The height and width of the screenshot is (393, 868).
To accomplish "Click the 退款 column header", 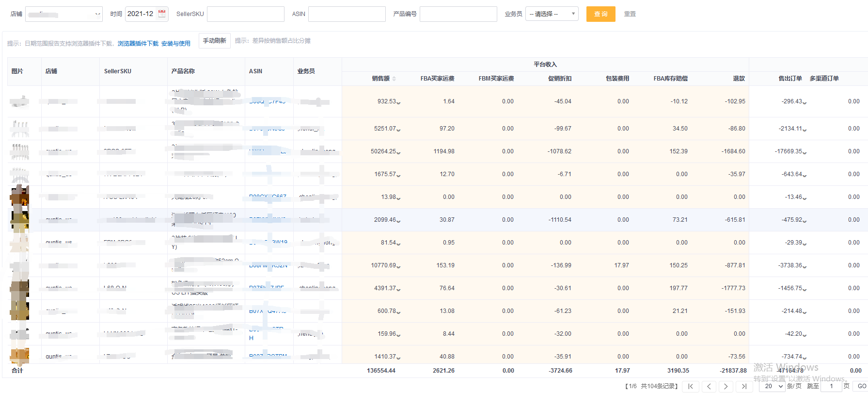I will (739, 79).
